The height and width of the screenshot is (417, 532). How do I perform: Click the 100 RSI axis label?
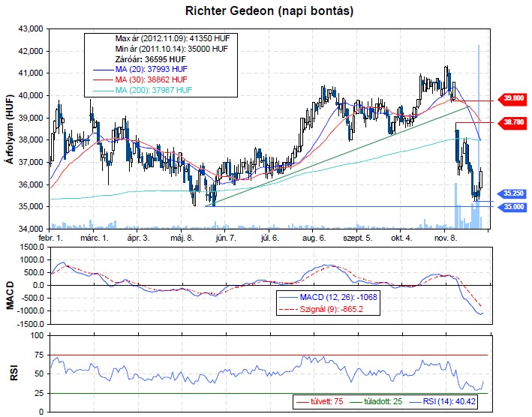pyautogui.click(x=38, y=336)
